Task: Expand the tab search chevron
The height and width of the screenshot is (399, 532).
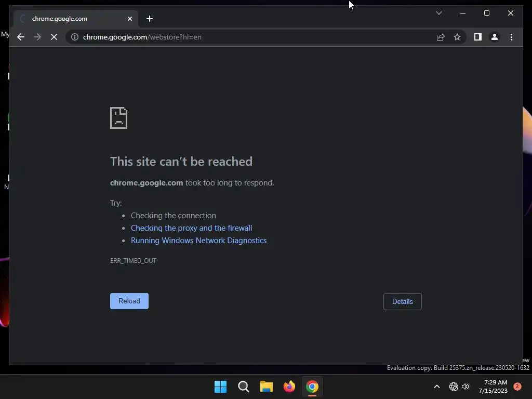Action: (438, 13)
